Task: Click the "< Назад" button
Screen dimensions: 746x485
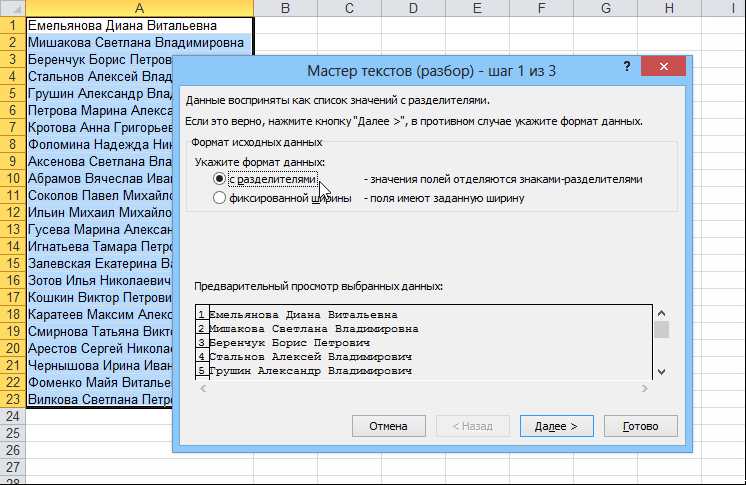Action: 472,426
